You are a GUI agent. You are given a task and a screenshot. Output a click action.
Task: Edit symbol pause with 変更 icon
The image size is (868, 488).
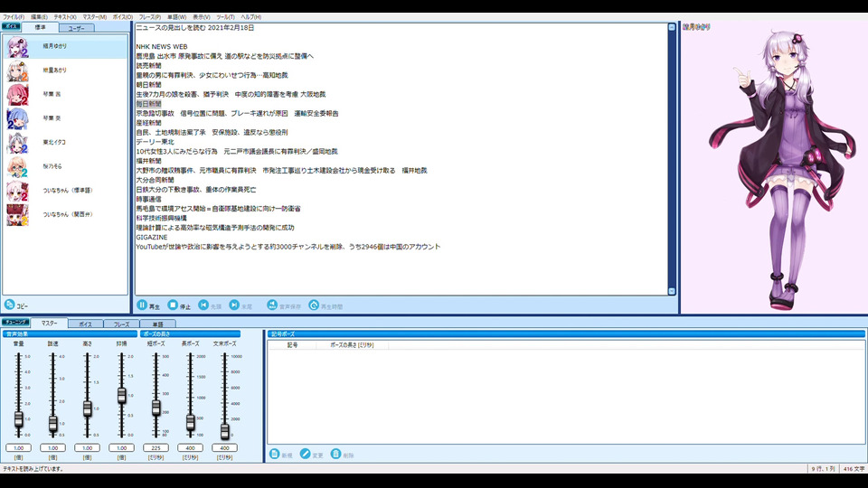pos(305,454)
